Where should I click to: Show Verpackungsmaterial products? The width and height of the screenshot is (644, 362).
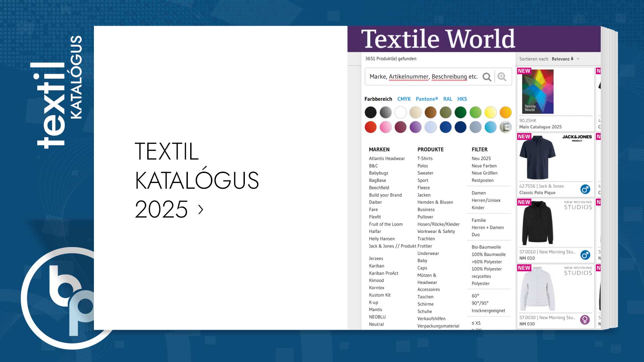[438, 326]
